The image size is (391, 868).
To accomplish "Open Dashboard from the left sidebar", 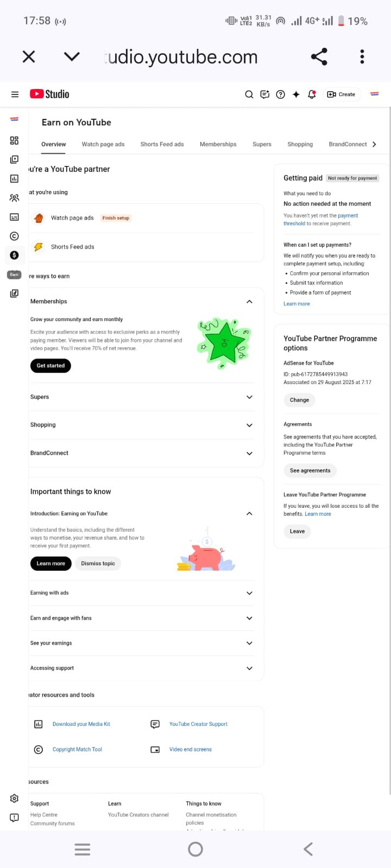I will coord(14,141).
